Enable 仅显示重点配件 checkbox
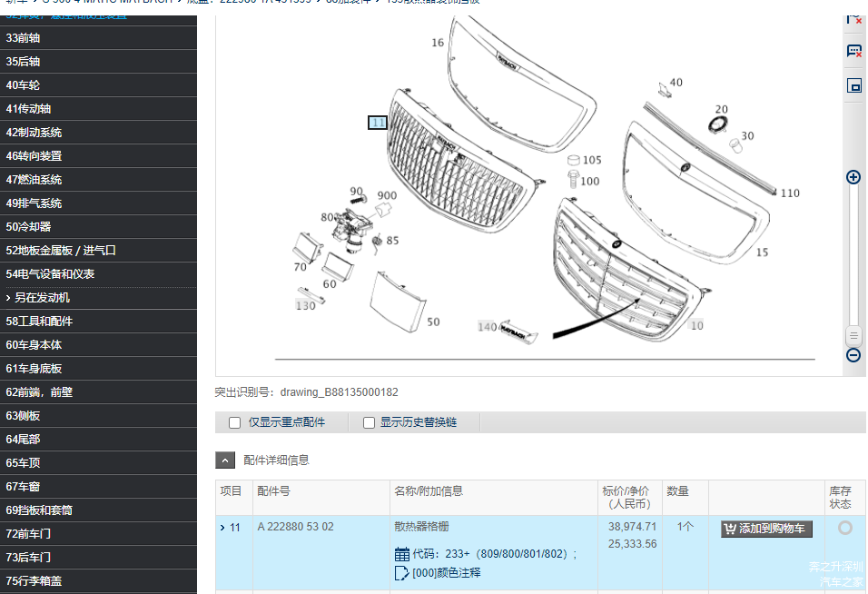The height and width of the screenshot is (594, 868). (x=232, y=422)
